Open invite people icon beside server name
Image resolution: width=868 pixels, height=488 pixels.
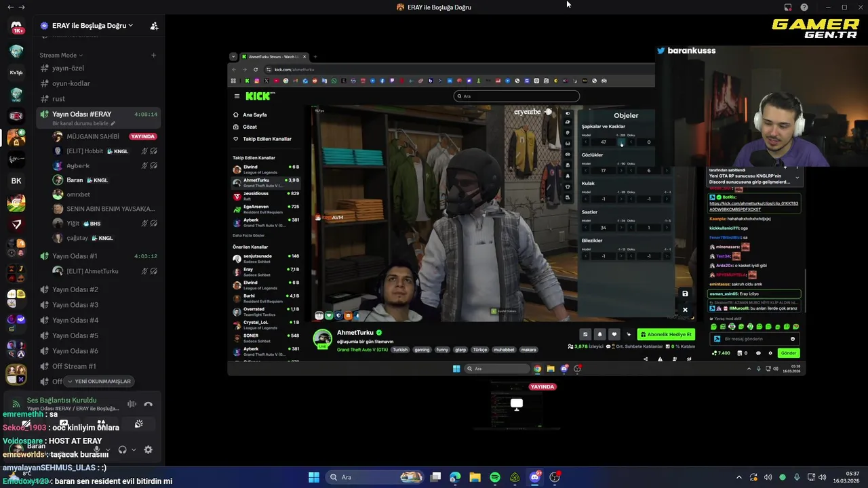(x=154, y=26)
